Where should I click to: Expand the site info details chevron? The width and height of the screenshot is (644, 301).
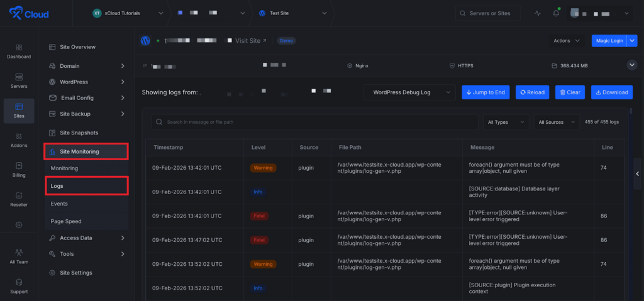631,65
